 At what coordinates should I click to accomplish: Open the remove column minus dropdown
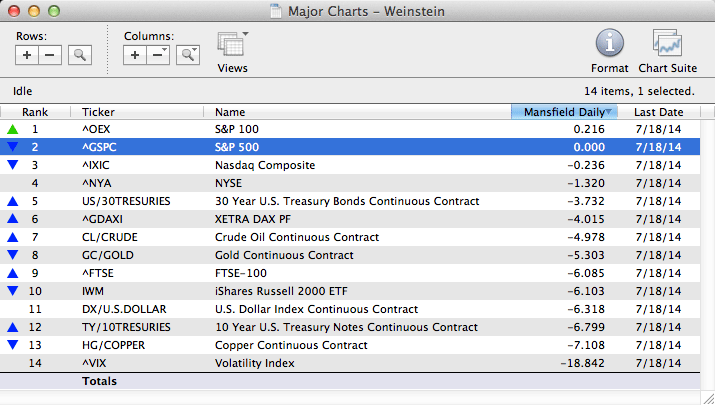[x=159, y=55]
